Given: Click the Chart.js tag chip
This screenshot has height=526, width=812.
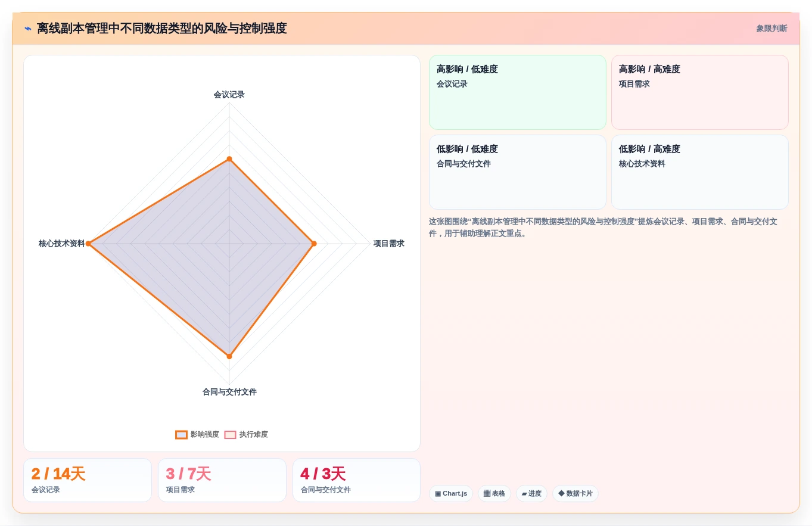Looking at the screenshot, I should pyautogui.click(x=451, y=494).
